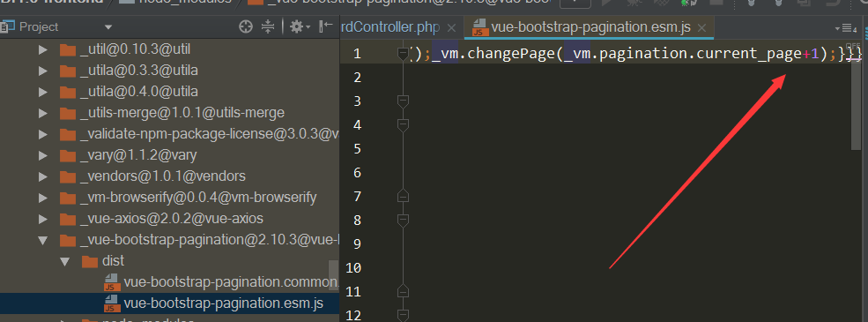Open vue-bootstrap-pagination.common file in tree

(169, 282)
